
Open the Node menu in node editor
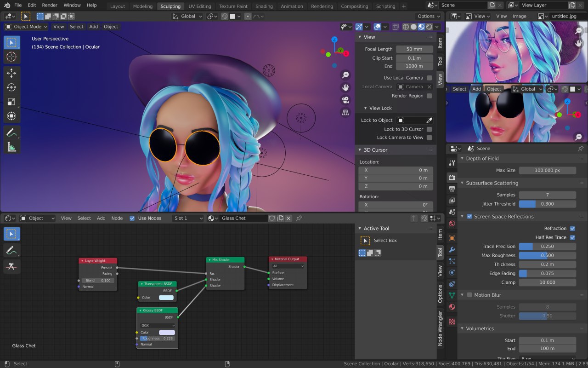pos(117,218)
